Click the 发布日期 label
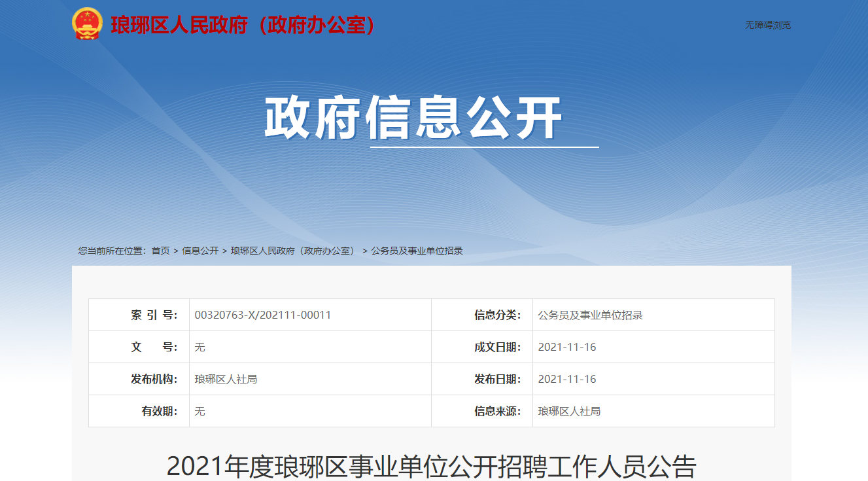 (498, 379)
